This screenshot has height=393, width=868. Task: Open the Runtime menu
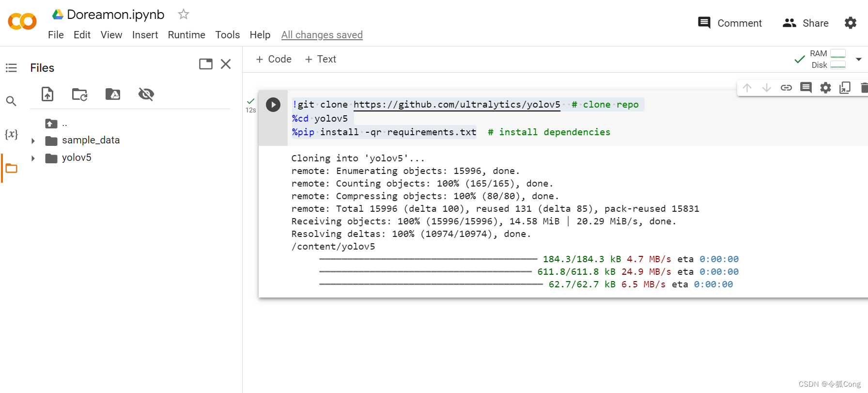pyautogui.click(x=186, y=35)
